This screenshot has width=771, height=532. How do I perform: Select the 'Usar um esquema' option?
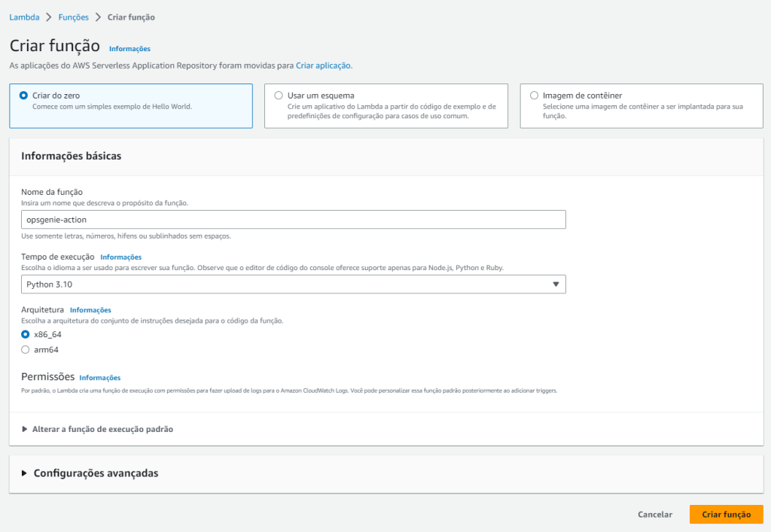[x=279, y=96]
